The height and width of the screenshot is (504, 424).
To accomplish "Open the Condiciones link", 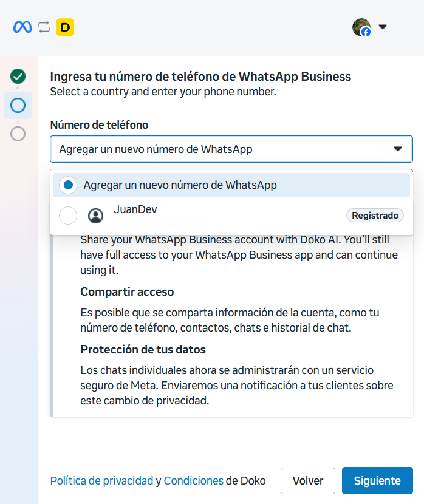I will pyautogui.click(x=194, y=481).
